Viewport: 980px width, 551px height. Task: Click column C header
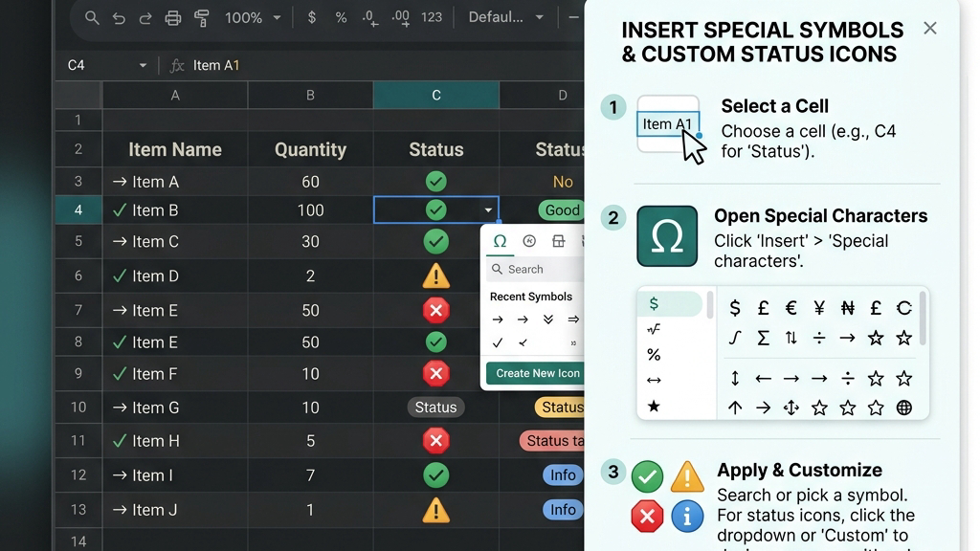point(436,95)
